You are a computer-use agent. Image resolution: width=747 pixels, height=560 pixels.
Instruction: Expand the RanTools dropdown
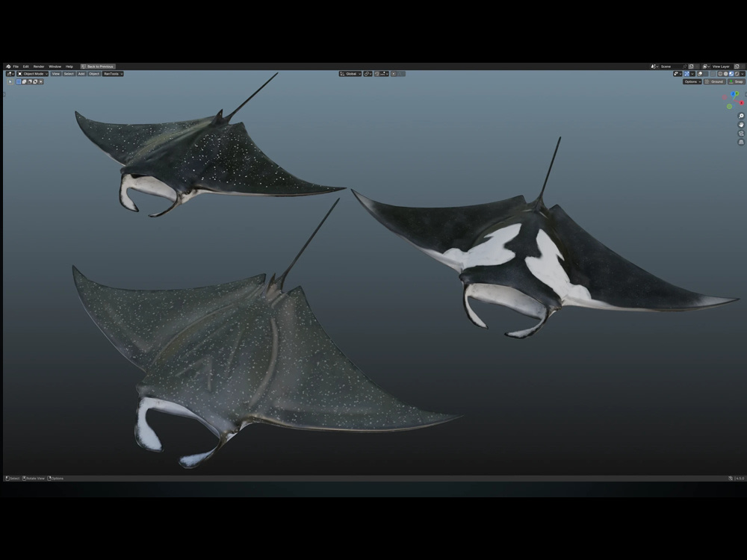[x=113, y=74]
